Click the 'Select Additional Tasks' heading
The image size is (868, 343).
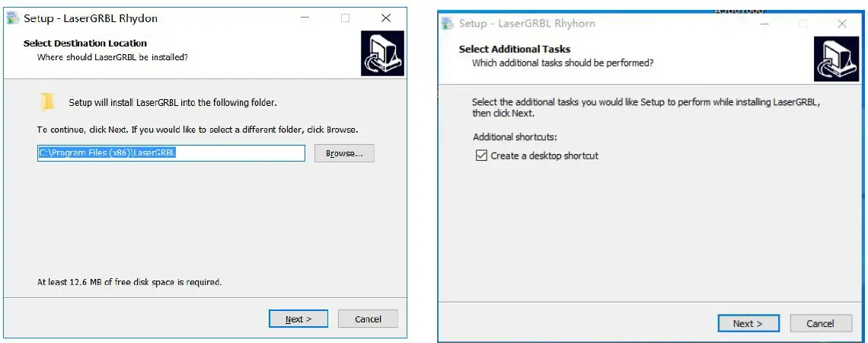coord(515,50)
